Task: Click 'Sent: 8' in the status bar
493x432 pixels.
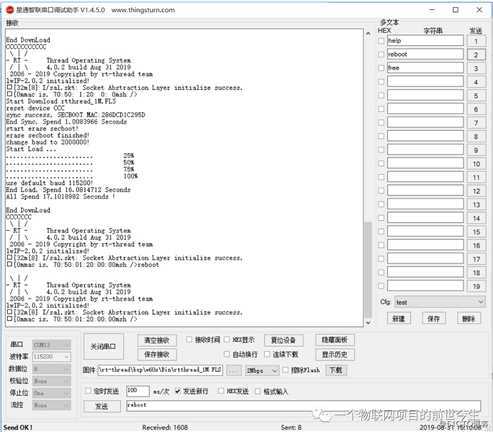Action: pyautogui.click(x=291, y=427)
